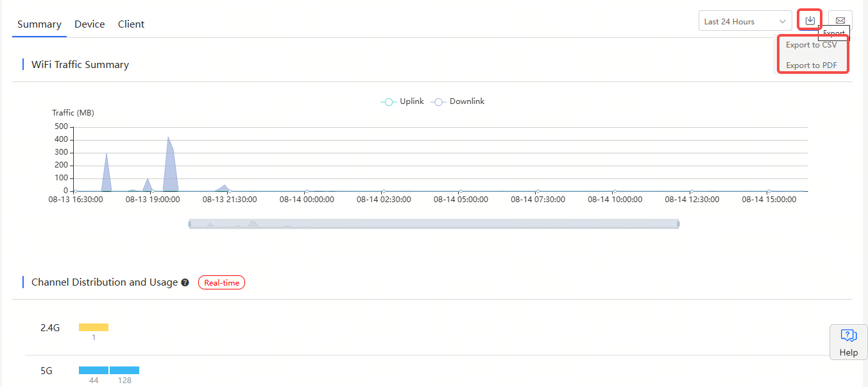Screen dimensions: 868x387
Task: Click the yellow 2.4G channel 1 bar
Action: (x=94, y=327)
